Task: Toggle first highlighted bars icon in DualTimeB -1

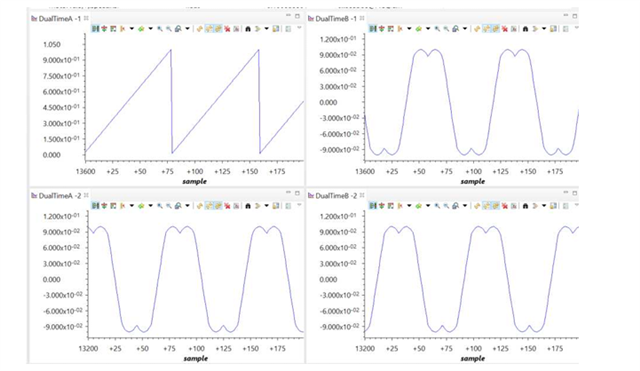Action: click(x=373, y=29)
